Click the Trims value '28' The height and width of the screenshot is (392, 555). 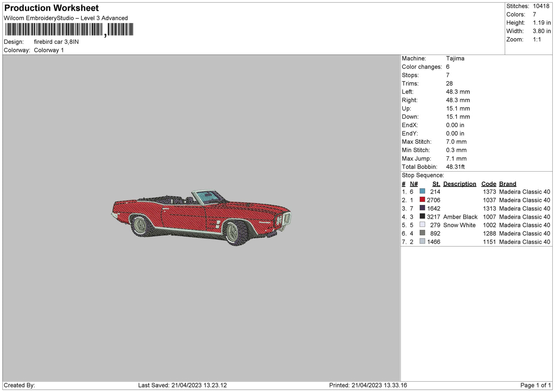point(449,83)
